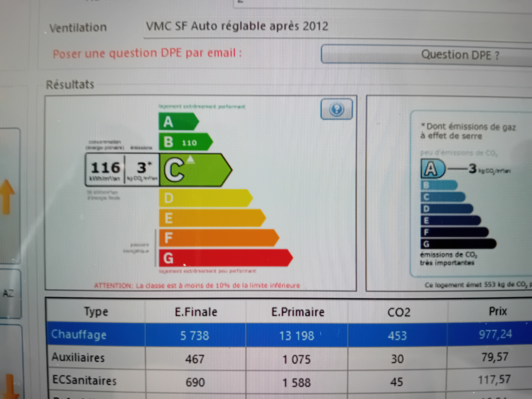Click the black G bar in the CO2 emissions scale

[x=458, y=244]
